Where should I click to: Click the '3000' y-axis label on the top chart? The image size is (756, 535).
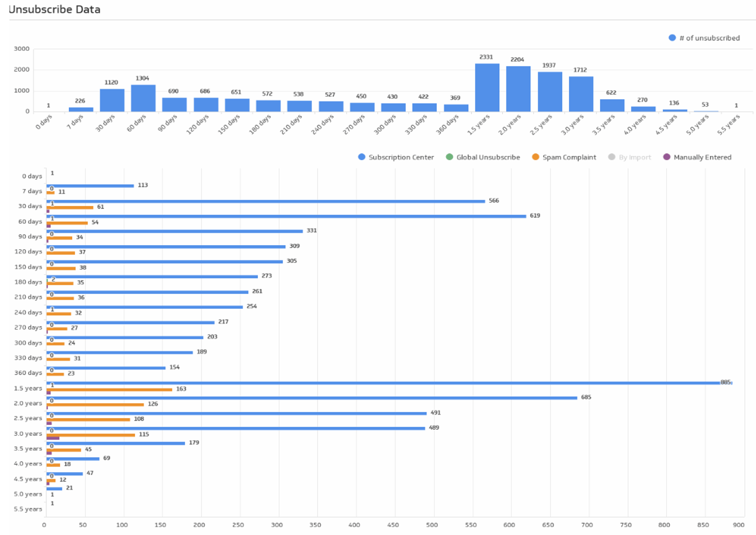[x=21, y=49]
